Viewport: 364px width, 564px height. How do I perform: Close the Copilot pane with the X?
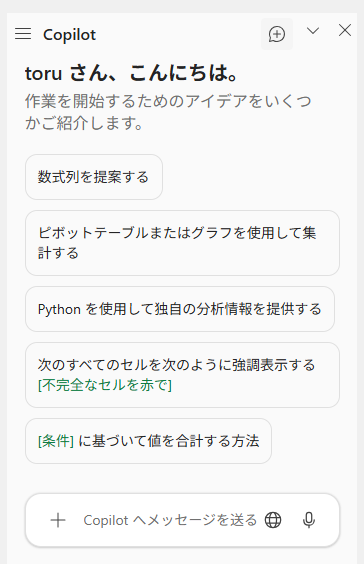click(x=345, y=31)
